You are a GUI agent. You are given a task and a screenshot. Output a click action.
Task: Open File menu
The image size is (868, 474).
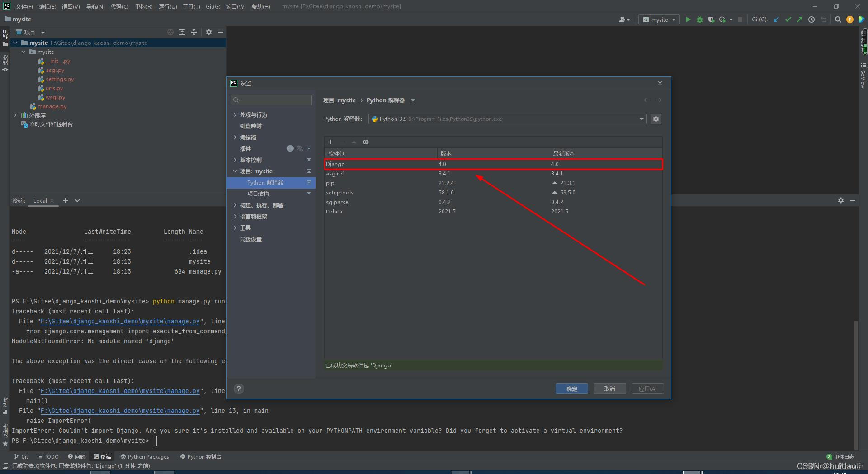pyautogui.click(x=24, y=6)
